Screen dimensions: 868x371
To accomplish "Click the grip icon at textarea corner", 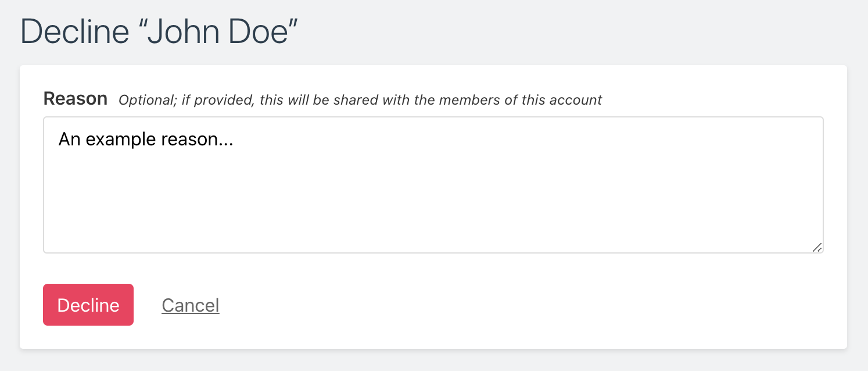I will [x=818, y=248].
